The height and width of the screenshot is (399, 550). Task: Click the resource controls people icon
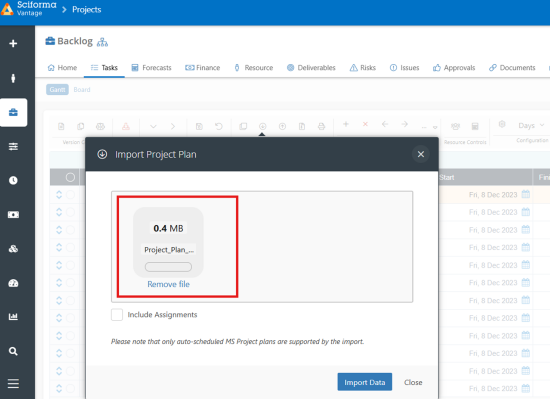point(455,126)
